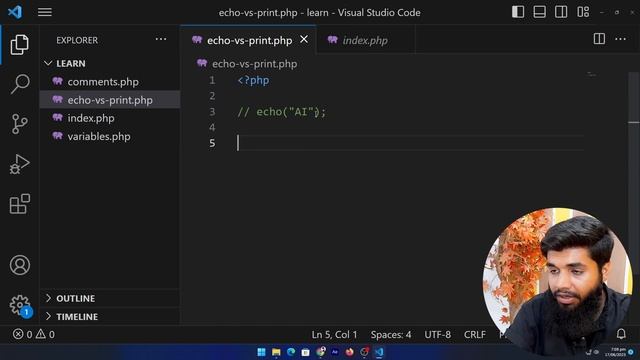640x360 pixels.
Task: Open the Explorer view in activity bar
Action: (x=20, y=44)
